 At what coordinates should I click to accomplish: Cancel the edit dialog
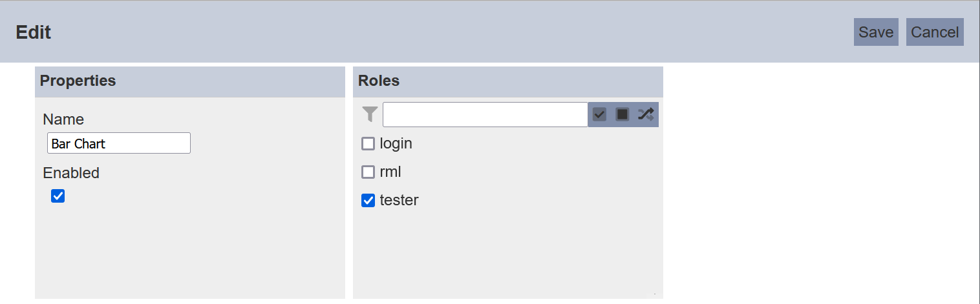point(935,32)
